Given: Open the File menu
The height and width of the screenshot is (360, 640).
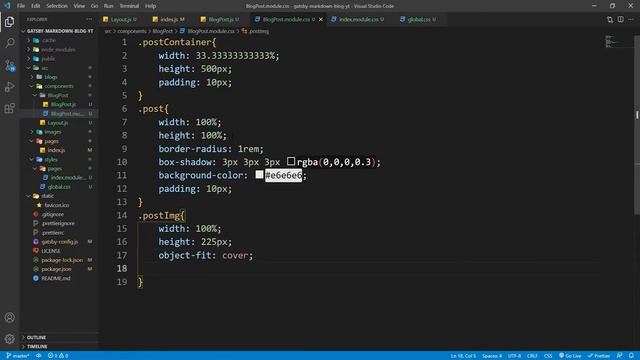Looking at the screenshot, I should tap(21, 6).
